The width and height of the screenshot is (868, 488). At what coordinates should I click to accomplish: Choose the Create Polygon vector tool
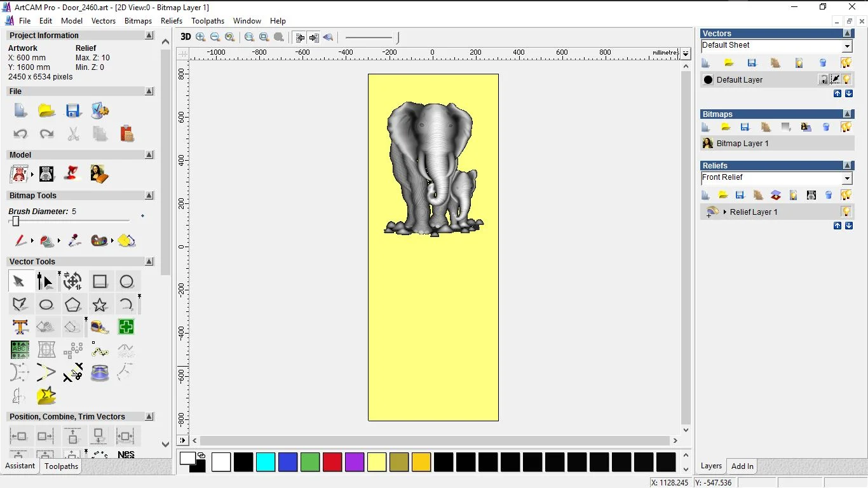click(x=73, y=305)
